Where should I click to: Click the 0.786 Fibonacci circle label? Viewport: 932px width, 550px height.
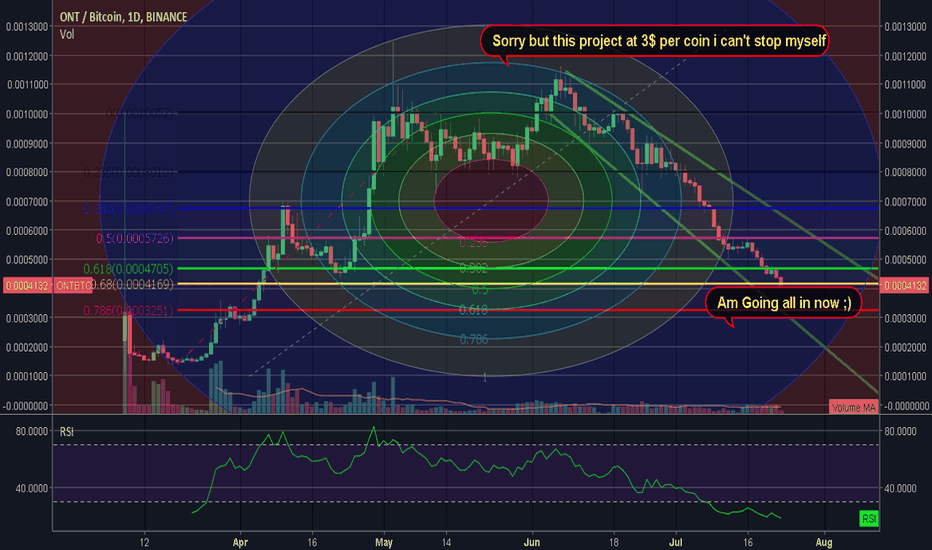click(474, 339)
